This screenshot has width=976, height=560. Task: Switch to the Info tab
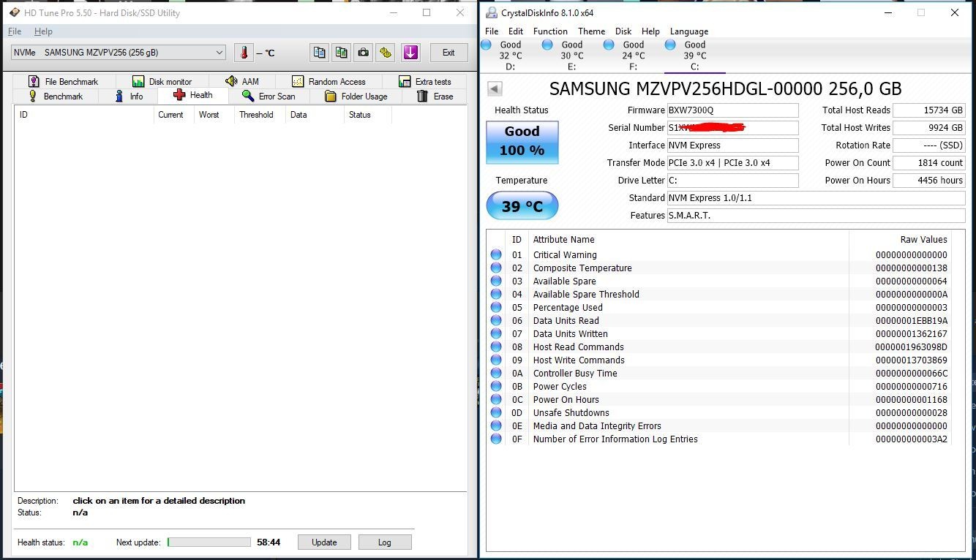tap(129, 97)
